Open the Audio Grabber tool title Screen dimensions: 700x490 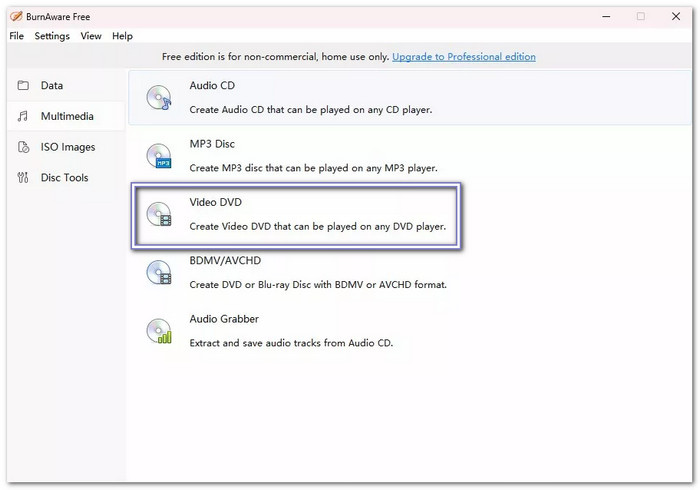[x=224, y=319]
